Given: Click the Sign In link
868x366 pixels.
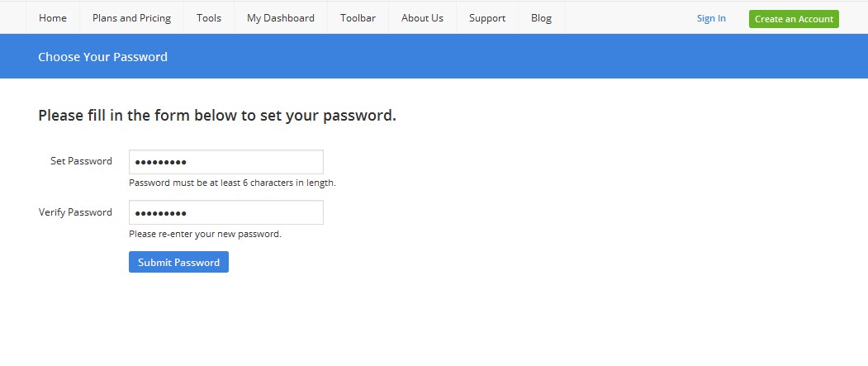Looking at the screenshot, I should pyautogui.click(x=711, y=18).
